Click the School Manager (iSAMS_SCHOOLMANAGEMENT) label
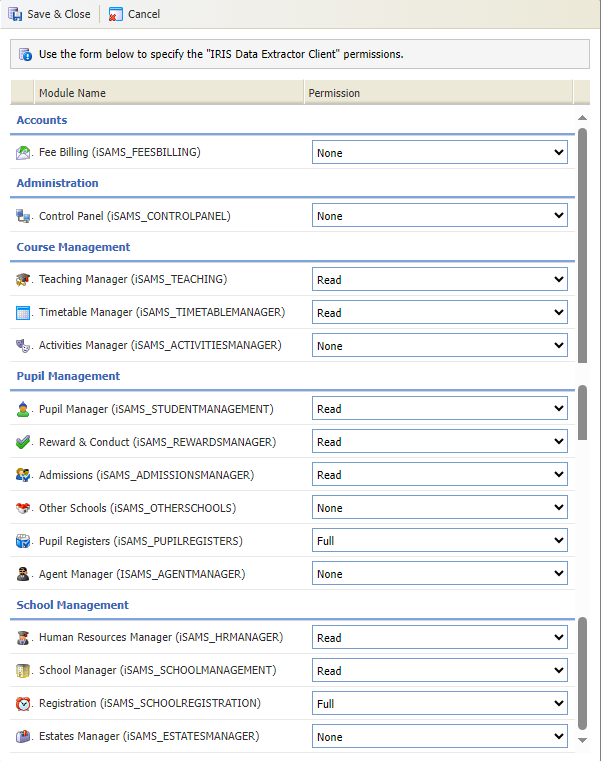This screenshot has width=601, height=761. 158,670
